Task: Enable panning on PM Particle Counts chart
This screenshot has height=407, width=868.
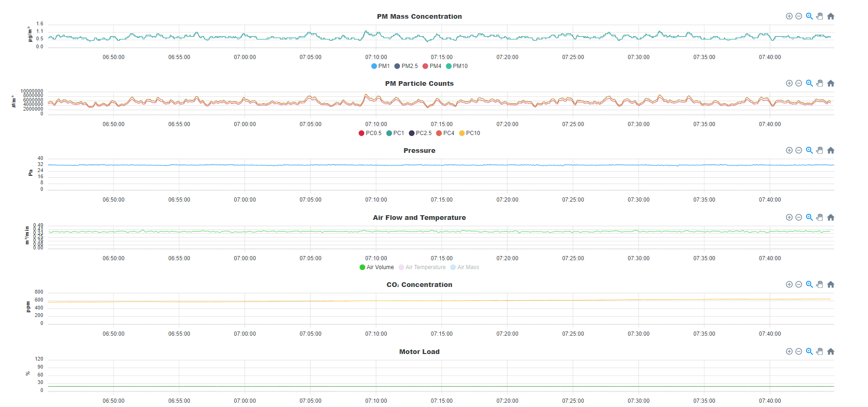Action: click(820, 83)
